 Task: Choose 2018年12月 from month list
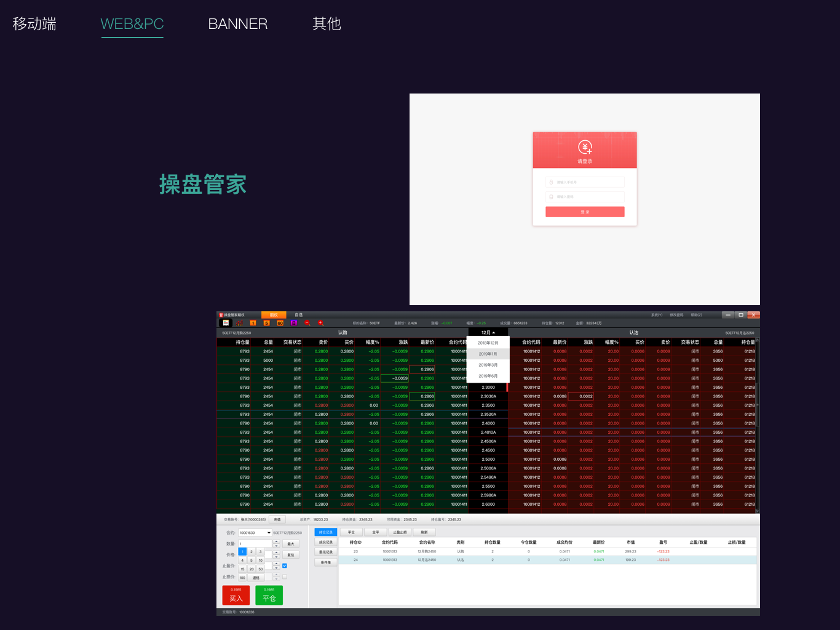pyautogui.click(x=488, y=343)
